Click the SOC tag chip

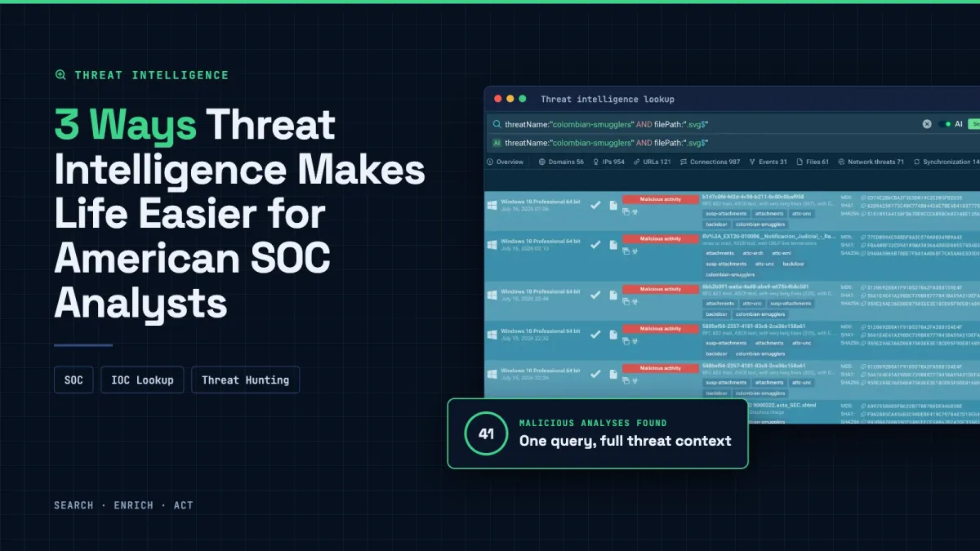pos(73,380)
